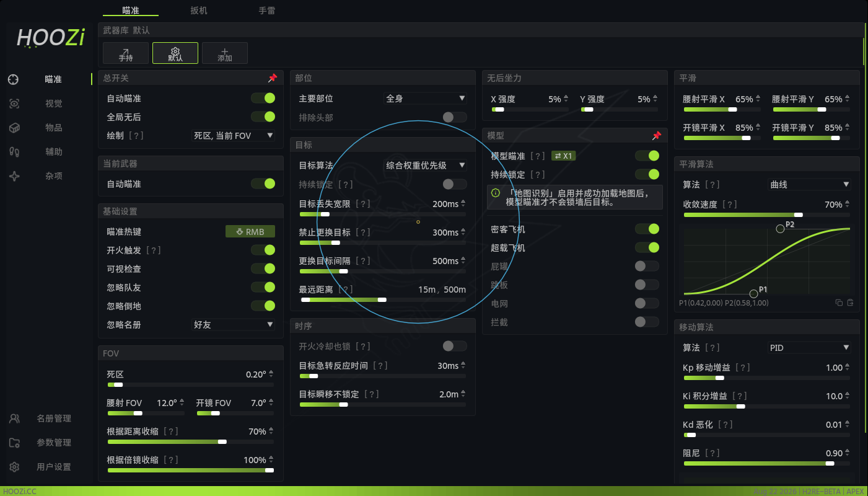Click the X1 button beside 模型瞄准
The width and height of the screenshot is (868, 496).
tap(564, 156)
